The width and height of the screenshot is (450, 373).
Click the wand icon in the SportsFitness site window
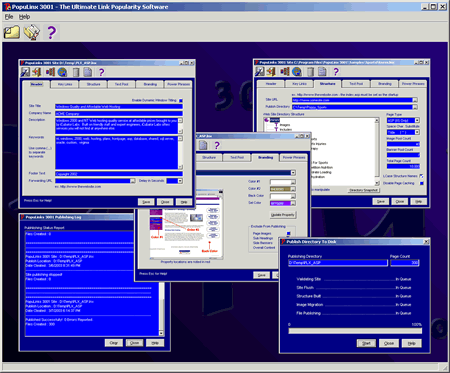coord(260,71)
